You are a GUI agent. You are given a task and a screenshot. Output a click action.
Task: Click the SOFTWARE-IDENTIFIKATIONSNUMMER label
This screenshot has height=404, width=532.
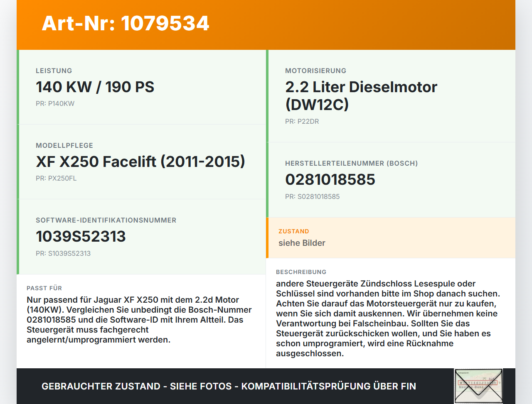click(106, 220)
